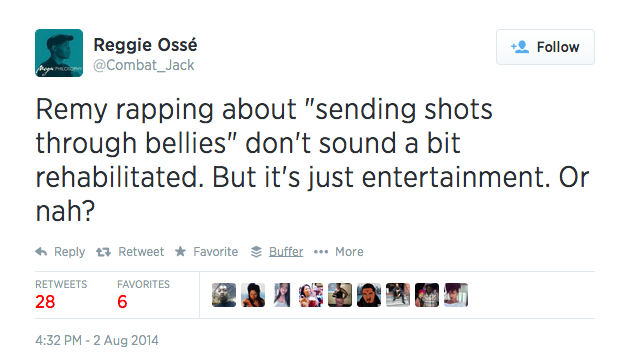View the 28 retweets count
Image resolution: width=630 pixels, height=363 pixels.
(x=45, y=302)
